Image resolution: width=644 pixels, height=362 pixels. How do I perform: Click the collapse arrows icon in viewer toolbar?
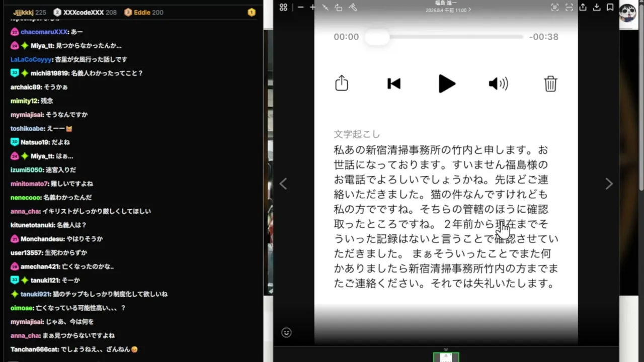pos(325,8)
